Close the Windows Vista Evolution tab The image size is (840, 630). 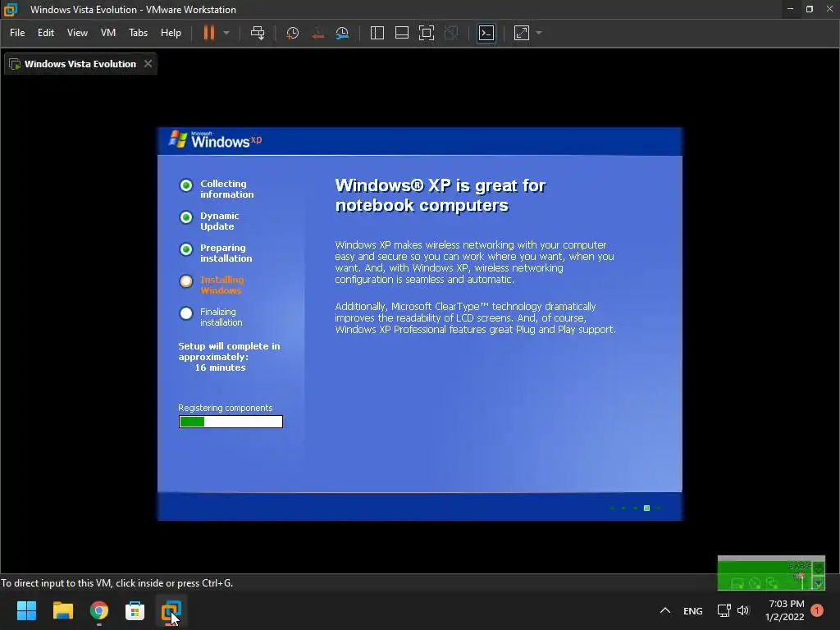click(148, 64)
